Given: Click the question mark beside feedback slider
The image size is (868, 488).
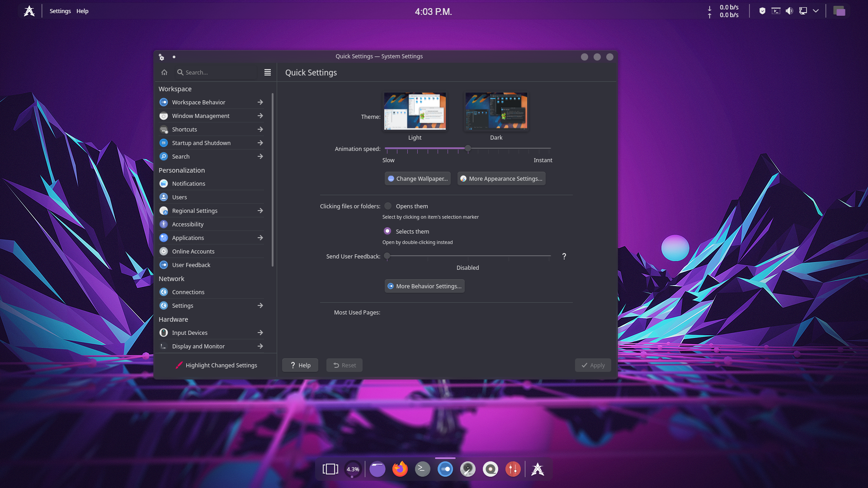Looking at the screenshot, I should [x=564, y=256].
